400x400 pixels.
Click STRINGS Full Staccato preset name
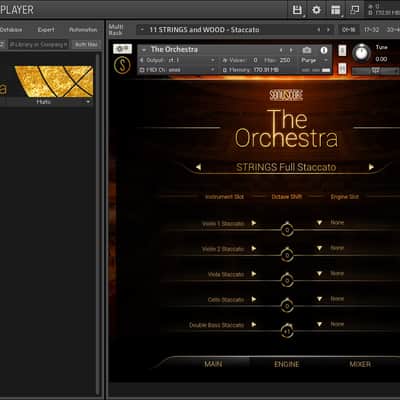tap(286, 167)
